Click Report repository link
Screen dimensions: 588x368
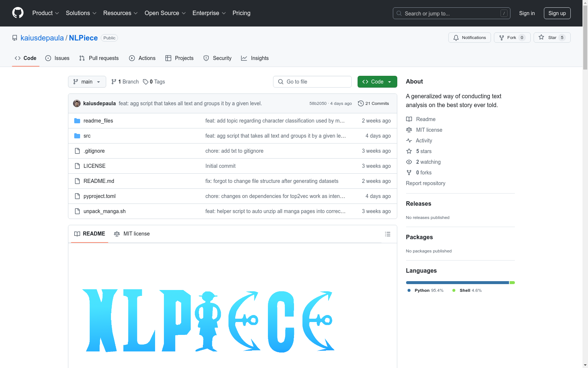426,183
